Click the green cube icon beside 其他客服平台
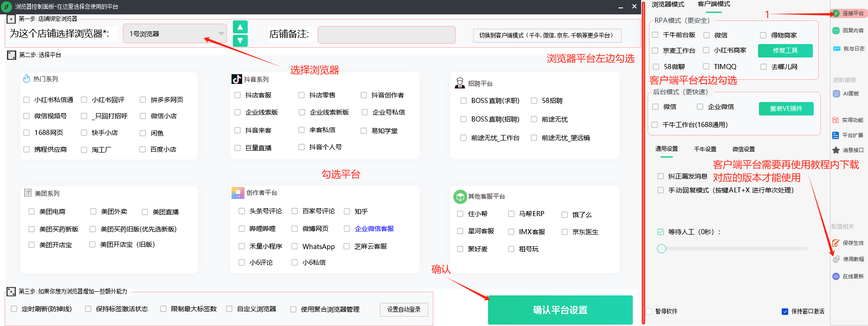The height and width of the screenshot is (326, 868). pos(460,197)
